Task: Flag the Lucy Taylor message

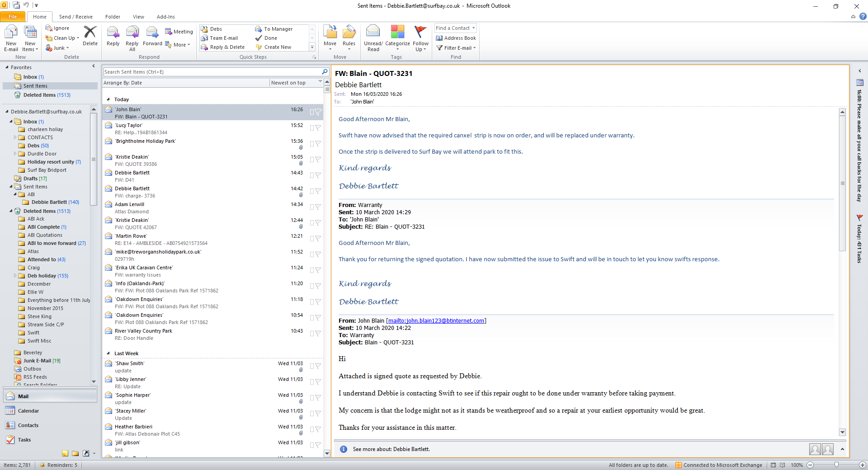Action: (x=318, y=127)
